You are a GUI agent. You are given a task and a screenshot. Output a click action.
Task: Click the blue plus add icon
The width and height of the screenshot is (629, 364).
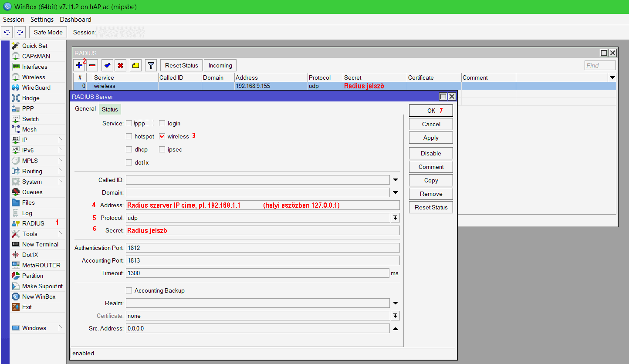coord(79,66)
